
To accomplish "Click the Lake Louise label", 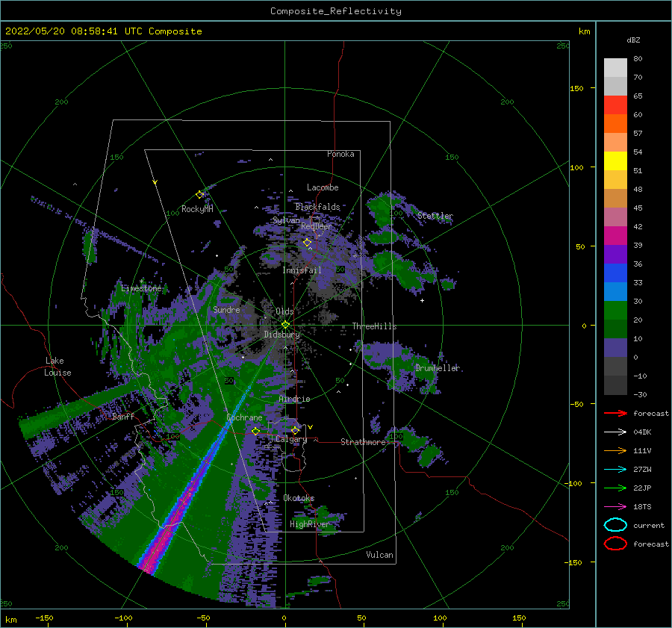I will (57, 367).
